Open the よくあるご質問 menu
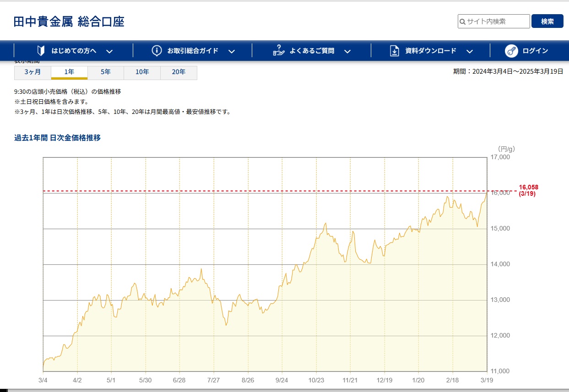 (x=312, y=51)
